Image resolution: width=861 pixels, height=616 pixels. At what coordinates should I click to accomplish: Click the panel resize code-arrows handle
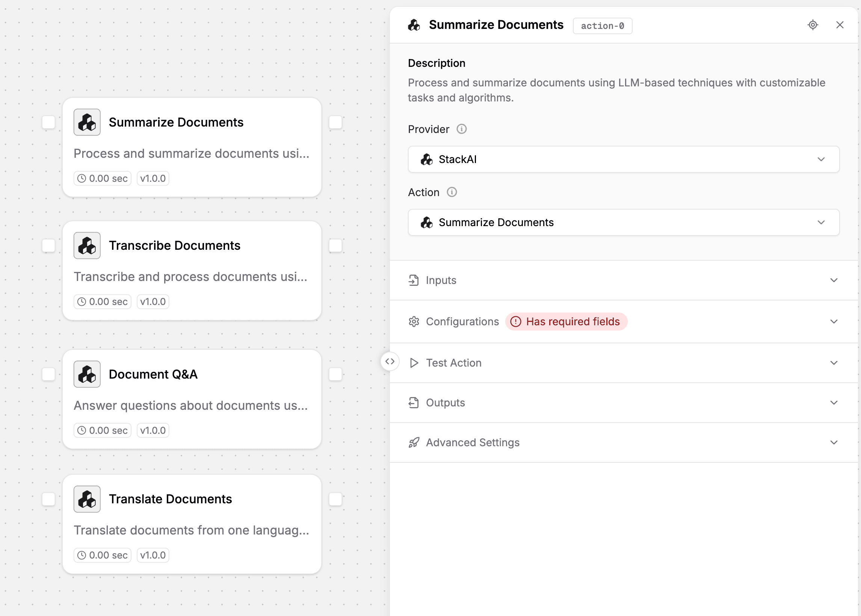click(x=390, y=362)
